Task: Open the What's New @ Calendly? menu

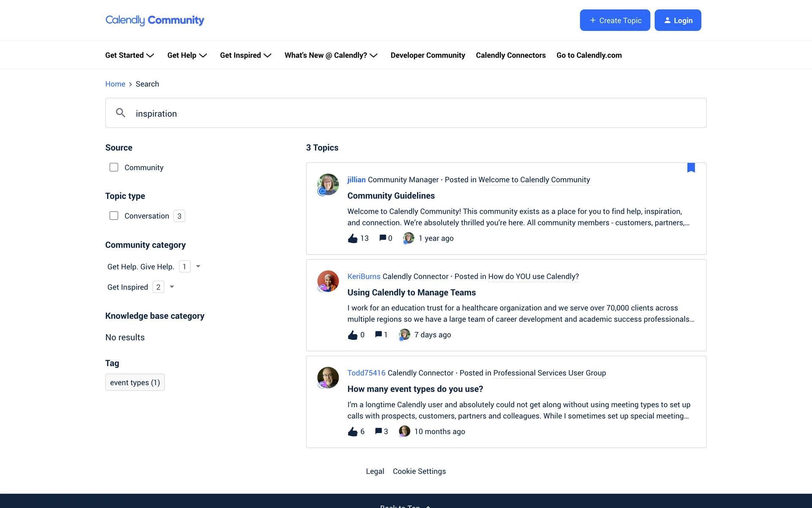Action: (x=331, y=55)
